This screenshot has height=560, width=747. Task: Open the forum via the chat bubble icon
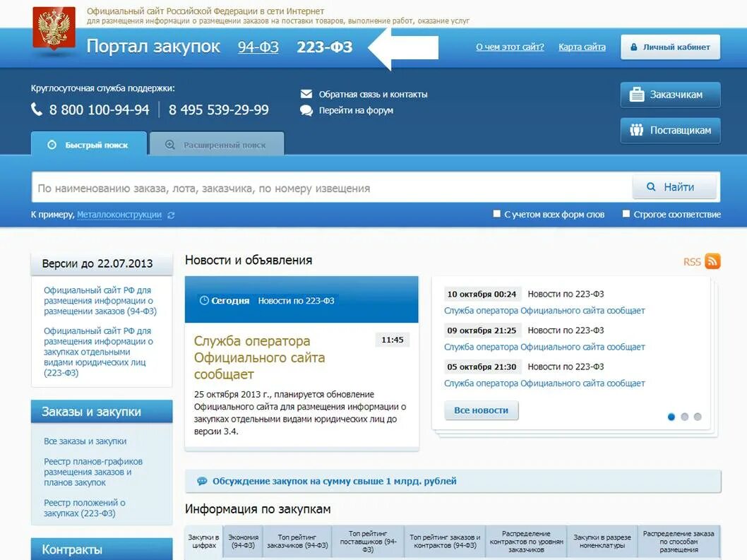(x=306, y=110)
